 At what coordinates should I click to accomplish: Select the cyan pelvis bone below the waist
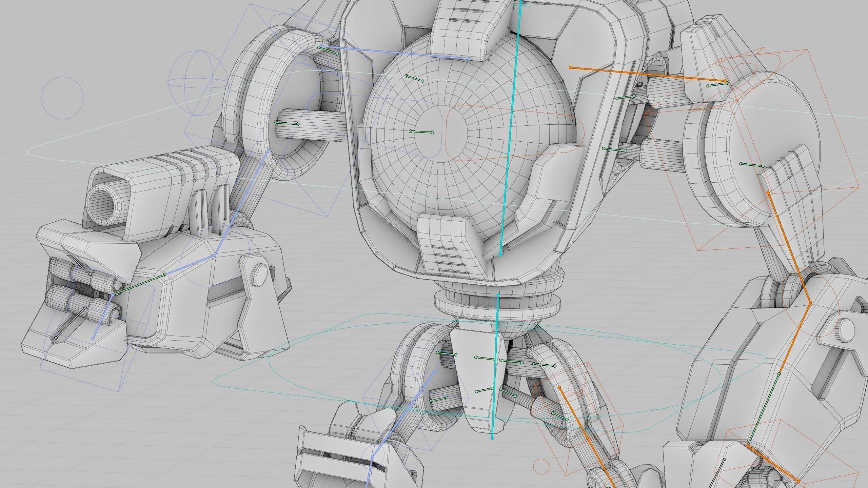pyautogui.click(x=495, y=367)
